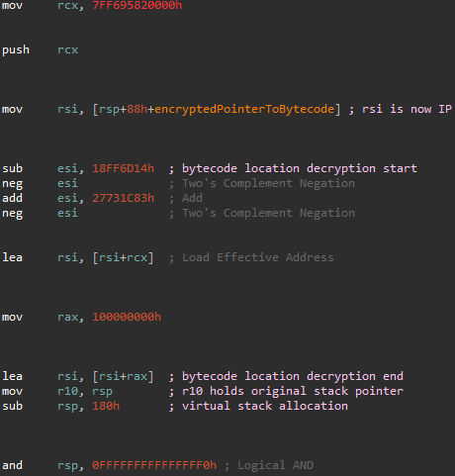This screenshot has width=455, height=476.
Task: Click the red 7FF695820000h address operand
Action: click(x=137, y=6)
